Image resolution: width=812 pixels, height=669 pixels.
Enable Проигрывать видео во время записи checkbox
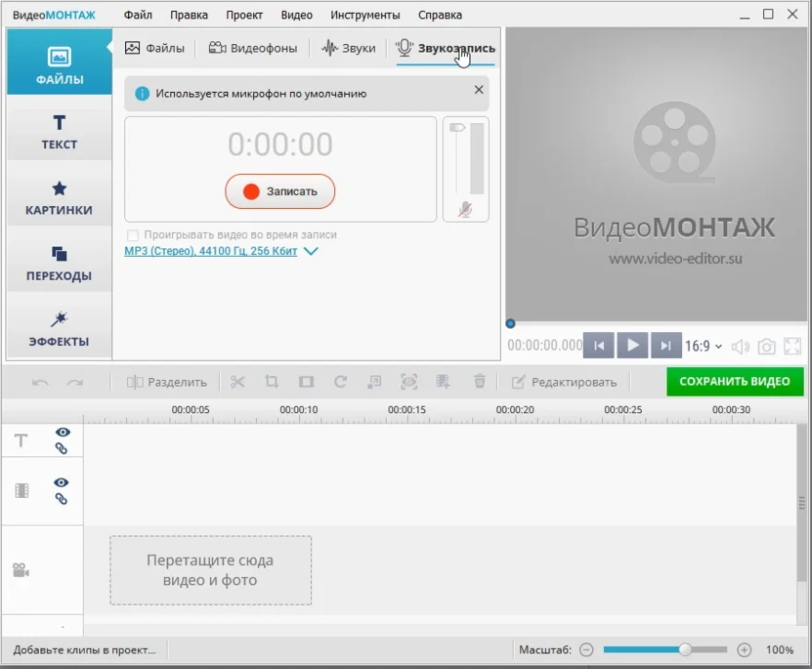click(133, 235)
